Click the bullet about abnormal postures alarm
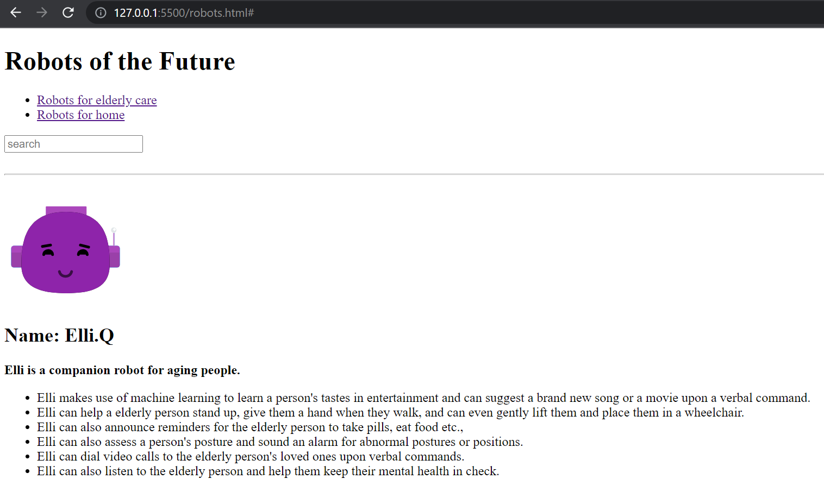The image size is (824, 504). [280, 442]
